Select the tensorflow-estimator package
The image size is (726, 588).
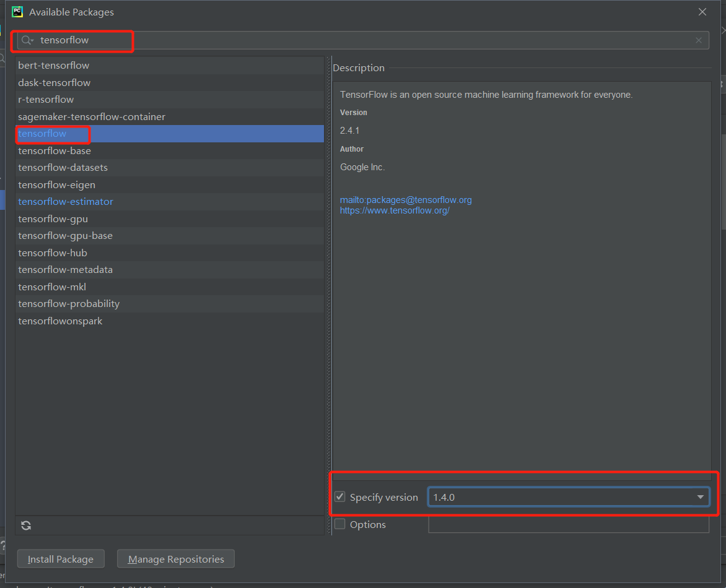click(170, 202)
